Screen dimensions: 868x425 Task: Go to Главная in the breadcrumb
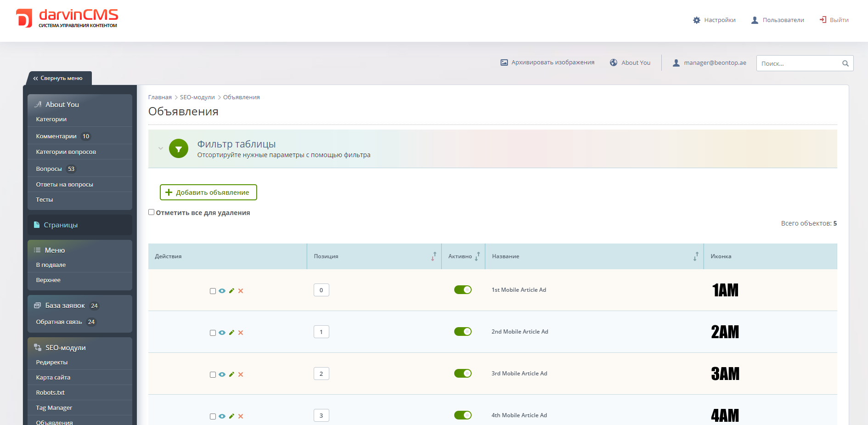(x=160, y=97)
